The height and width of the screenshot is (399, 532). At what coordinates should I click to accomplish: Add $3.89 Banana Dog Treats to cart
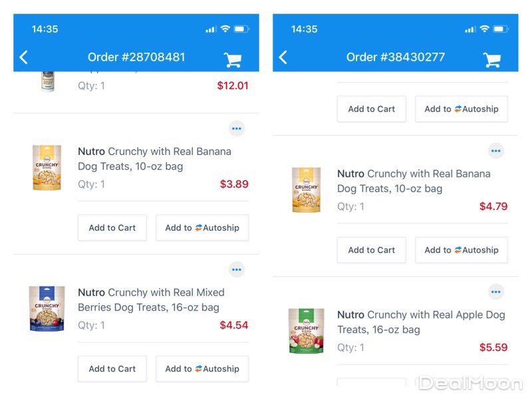(112, 227)
